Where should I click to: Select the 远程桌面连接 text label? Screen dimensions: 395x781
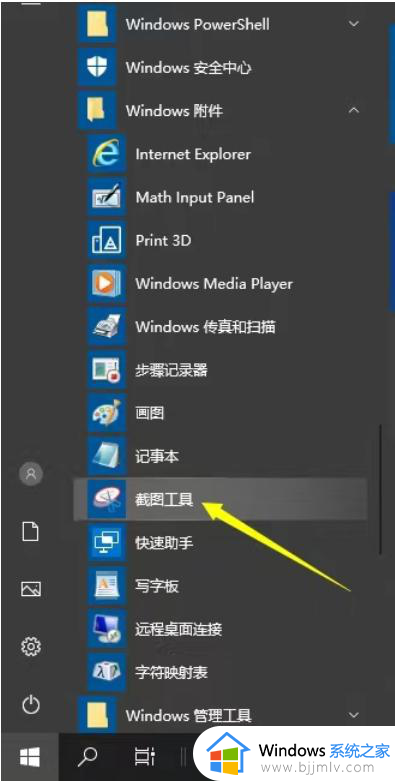point(178,630)
